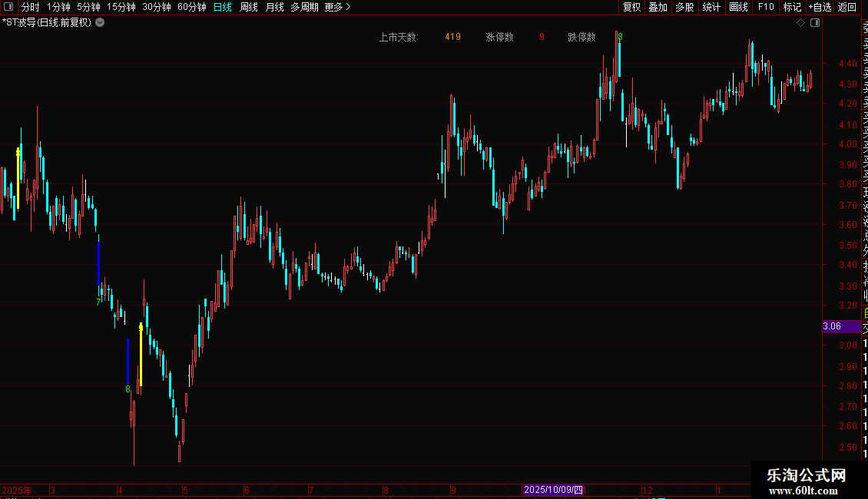
Task: Click the month 12 label on time axis
Action: point(647,490)
